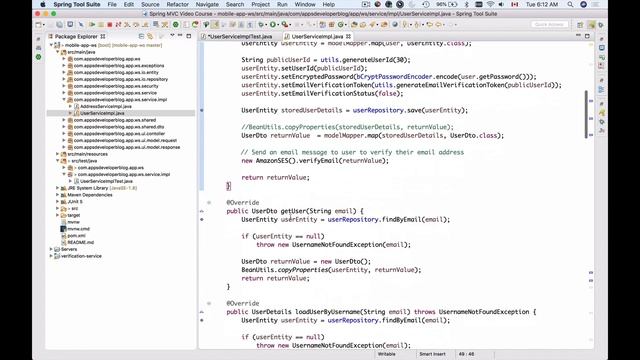Click the New file toolbar icon
The image size is (640, 360).
[38, 24]
